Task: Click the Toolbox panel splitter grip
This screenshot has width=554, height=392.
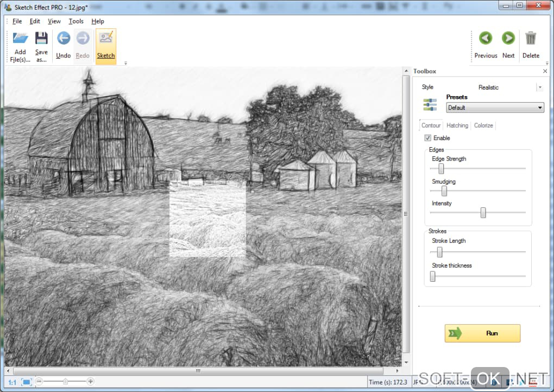Action: point(406,214)
